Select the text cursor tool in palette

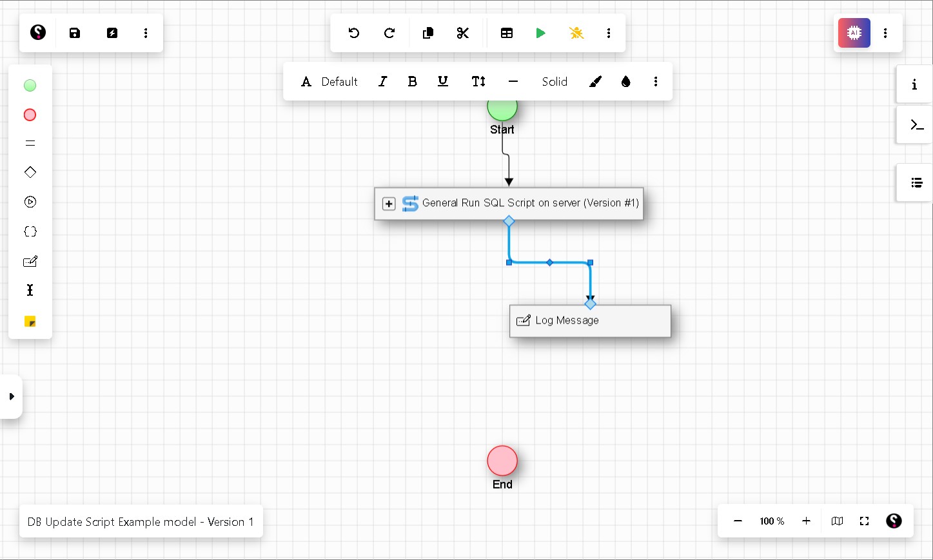coord(30,290)
